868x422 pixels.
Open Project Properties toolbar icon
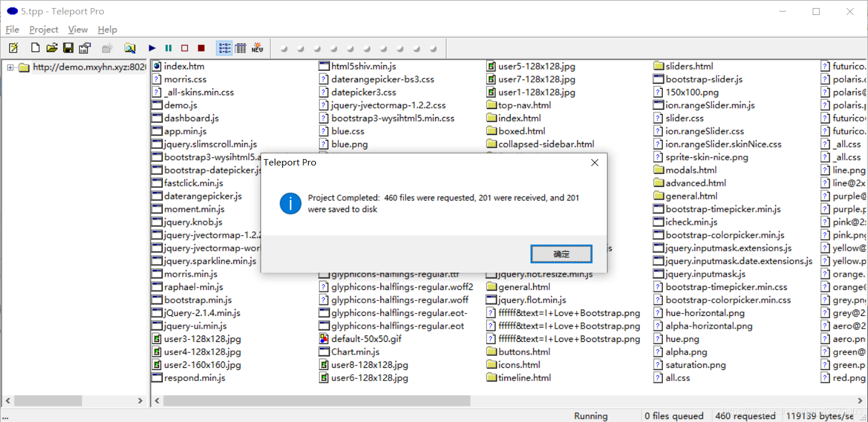pyautogui.click(x=85, y=48)
